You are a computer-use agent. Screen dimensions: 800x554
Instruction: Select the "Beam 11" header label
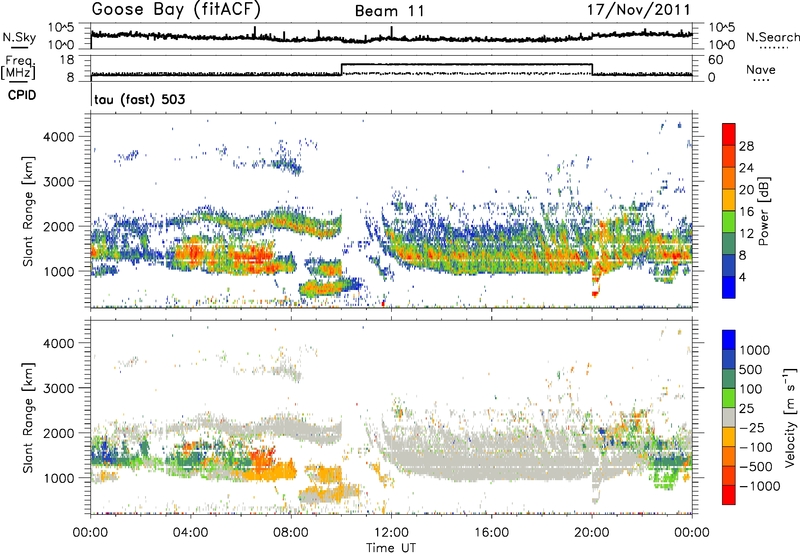[x=390, y=11]
